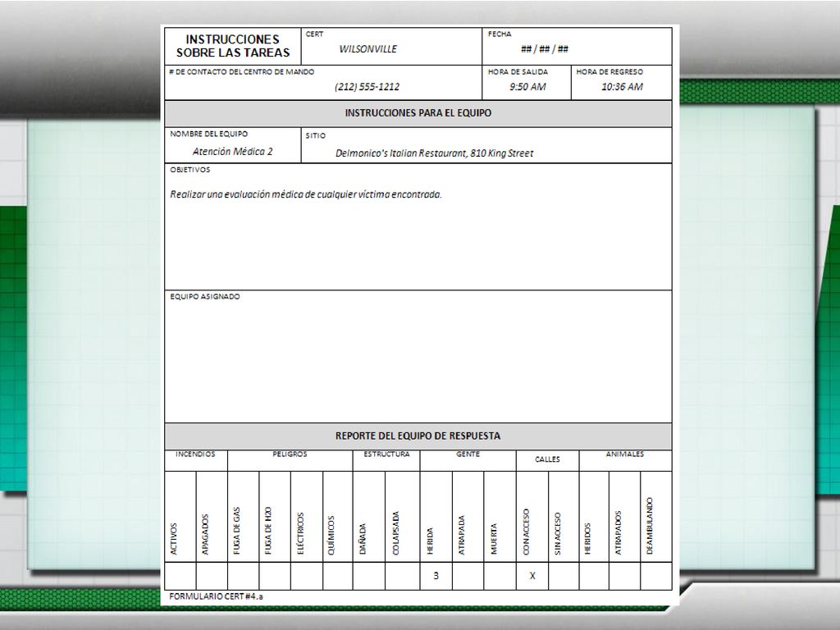Select the contact number (212) 555-1212
This screenshot has height=630, width=840.
point(367,86)
